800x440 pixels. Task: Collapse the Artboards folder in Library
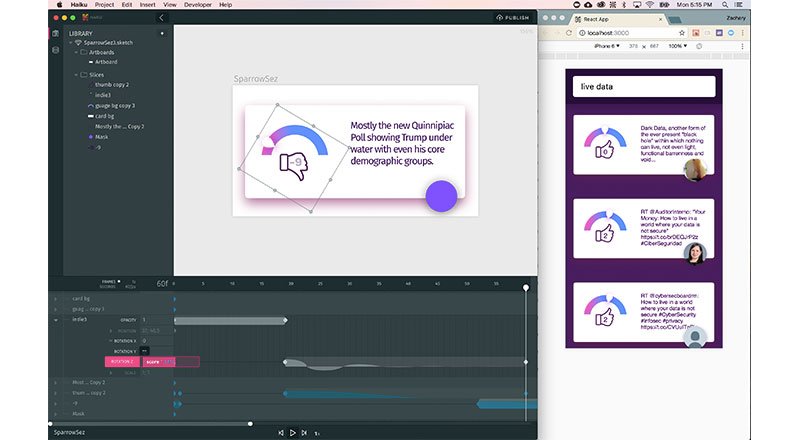(x=76, y=52)
